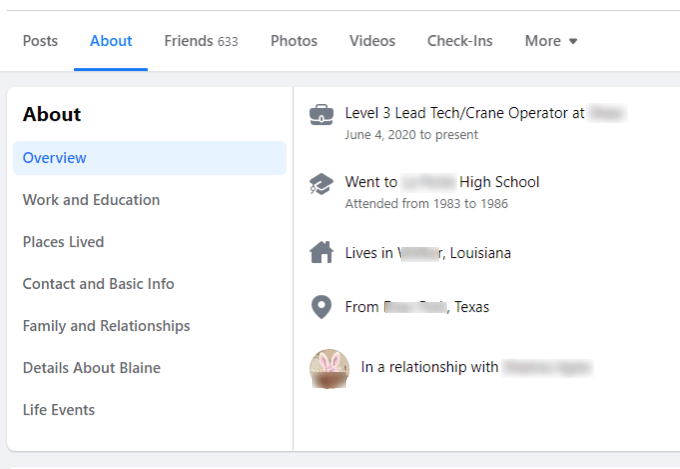The width and height of the screenshot is (680, 469).
Task: Click 'Attended from 1983 to 1986' text
Action: [426, 204]
